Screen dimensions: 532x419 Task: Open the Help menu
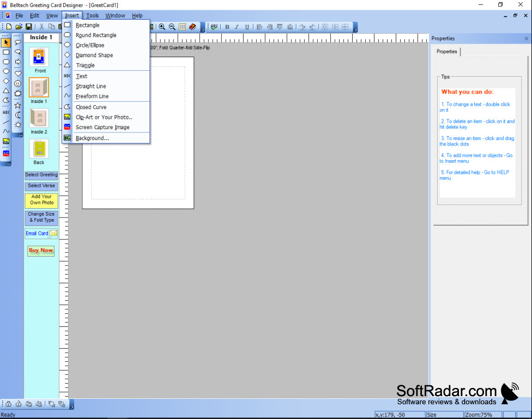click(137, 16)
